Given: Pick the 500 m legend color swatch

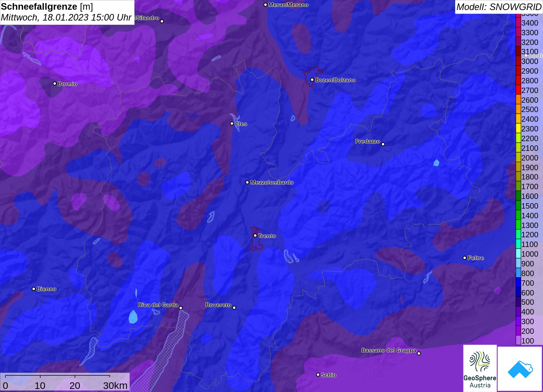Looking at the screenshot, I should coord(518,302).
